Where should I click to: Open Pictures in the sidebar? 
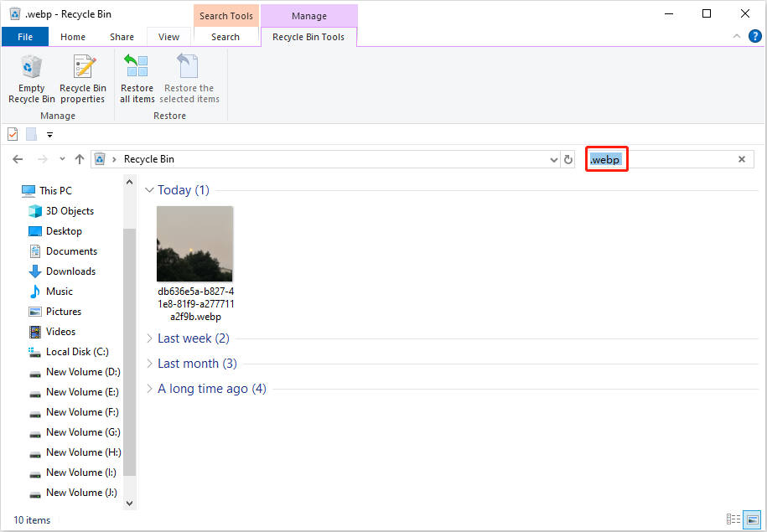54,311
